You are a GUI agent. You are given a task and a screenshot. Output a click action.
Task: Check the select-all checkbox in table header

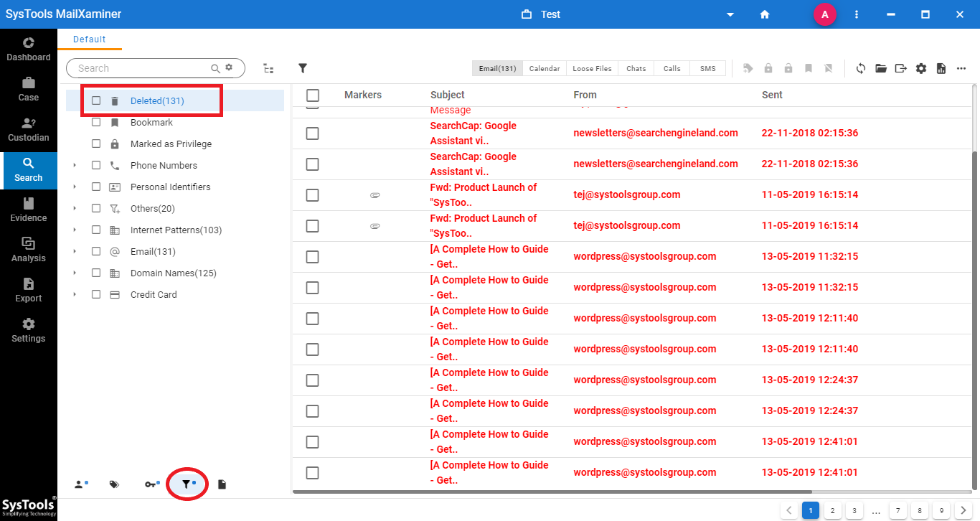click(x=312, y=95)
